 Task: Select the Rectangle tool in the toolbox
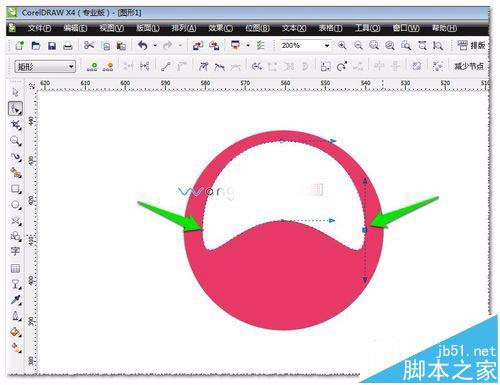pyautogui.click(x=15, y=189)
